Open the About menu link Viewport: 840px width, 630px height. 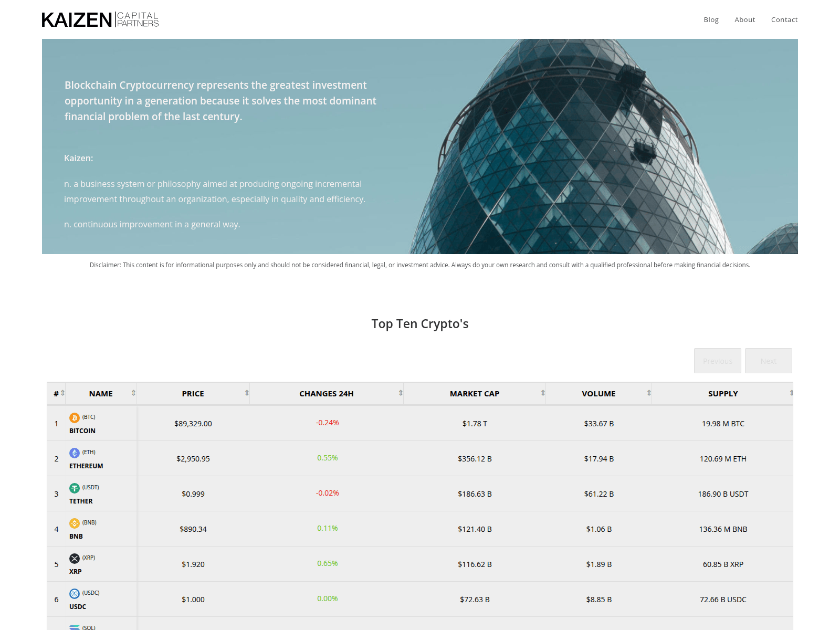tap(744, 19)
